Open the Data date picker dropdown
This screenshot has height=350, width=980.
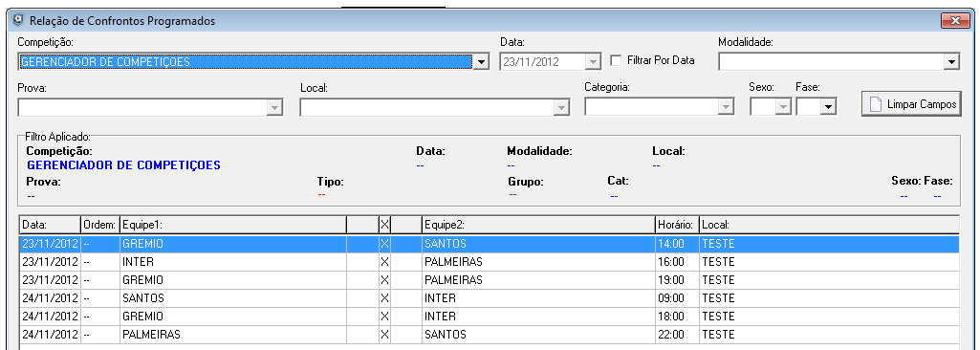[593, 62]
